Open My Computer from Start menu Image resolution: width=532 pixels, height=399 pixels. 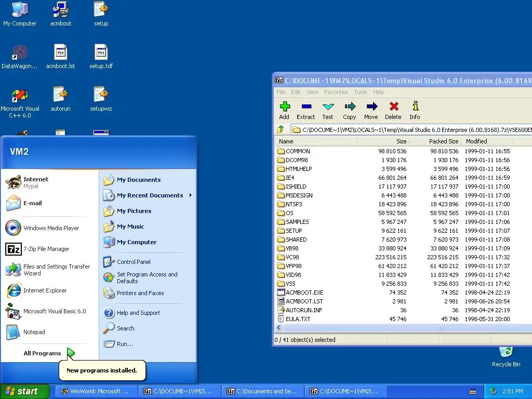point(148,242)
